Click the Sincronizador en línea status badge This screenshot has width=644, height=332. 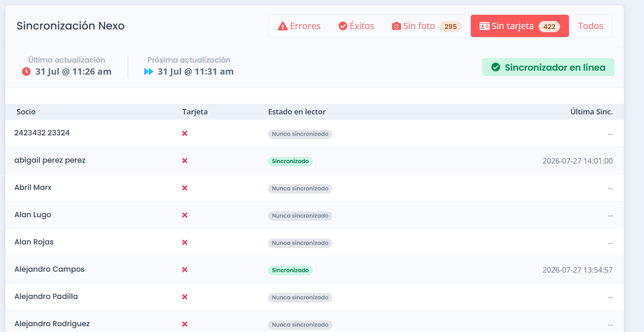point(548,67)
